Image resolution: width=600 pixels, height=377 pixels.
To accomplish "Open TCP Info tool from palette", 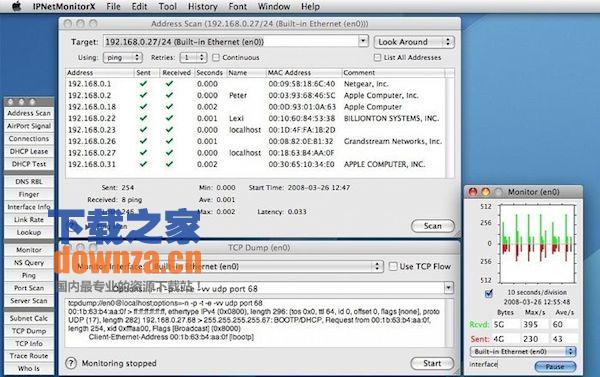I will click(29, 343).
